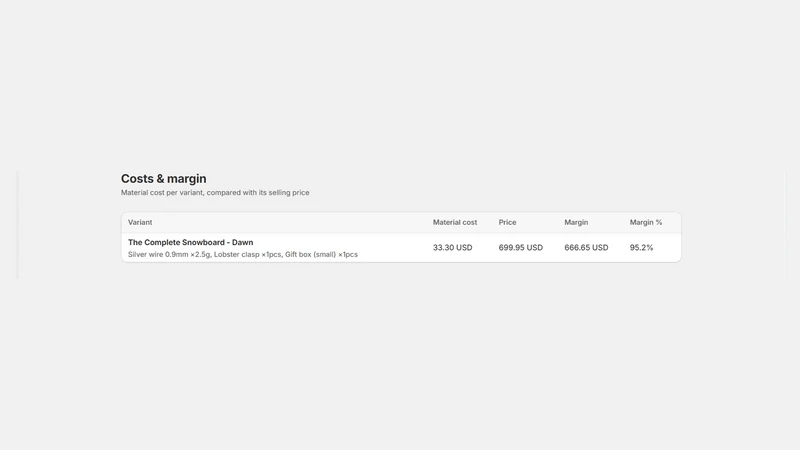Click the 'Material cost per variant' subtitle text
This screenshot has width=800, height=450.
tap(215, 192)
